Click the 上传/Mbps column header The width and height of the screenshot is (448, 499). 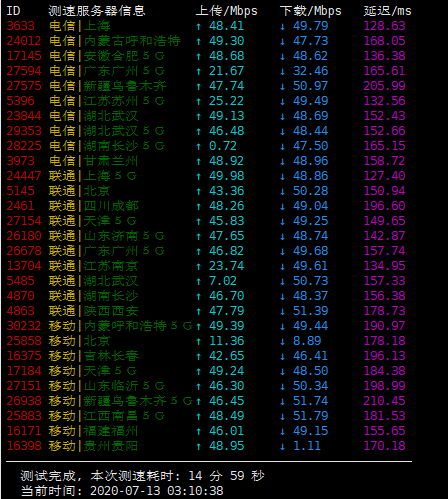[x=227, y=11]
